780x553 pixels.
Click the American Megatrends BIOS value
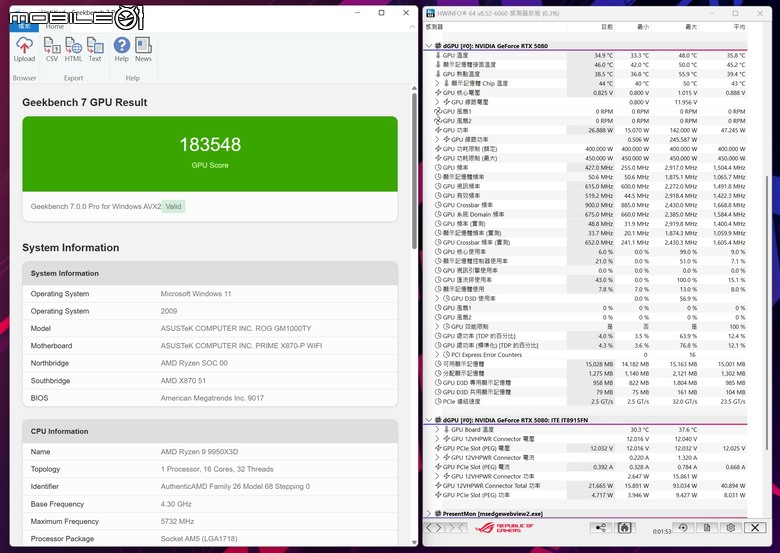pos(212,398)
